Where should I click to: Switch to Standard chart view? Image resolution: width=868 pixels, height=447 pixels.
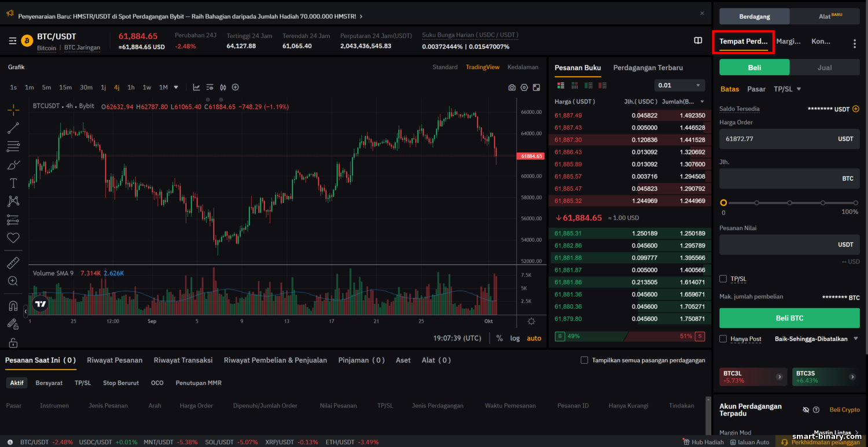[445, 67]
